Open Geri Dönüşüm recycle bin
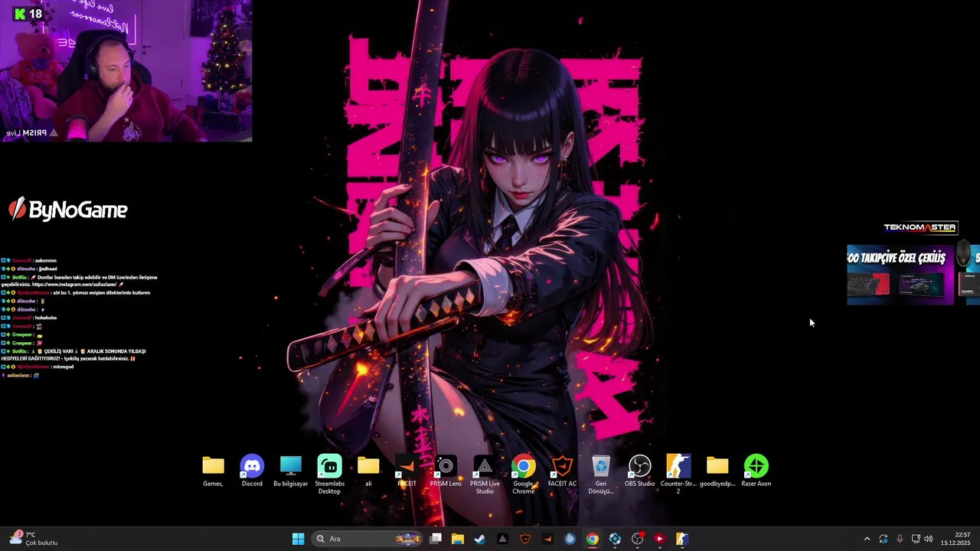The height and width of the screenshot is (551, 980). [601, 474]
